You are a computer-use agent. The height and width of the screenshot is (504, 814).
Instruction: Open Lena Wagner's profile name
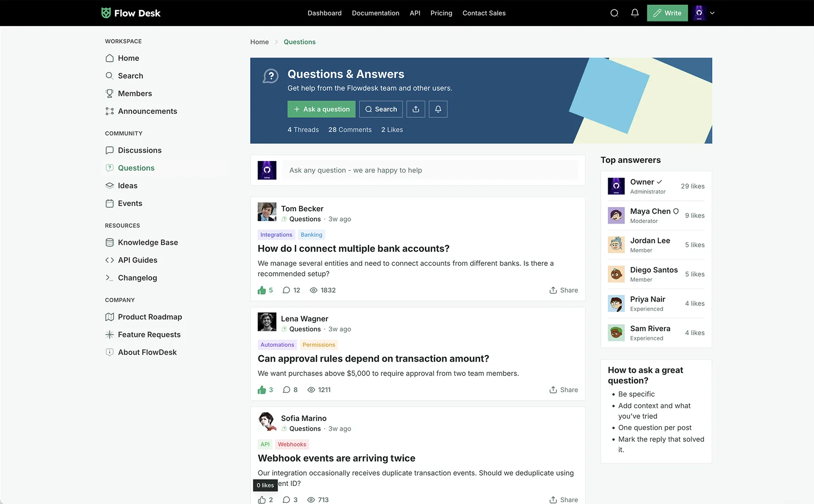[305, 319]
